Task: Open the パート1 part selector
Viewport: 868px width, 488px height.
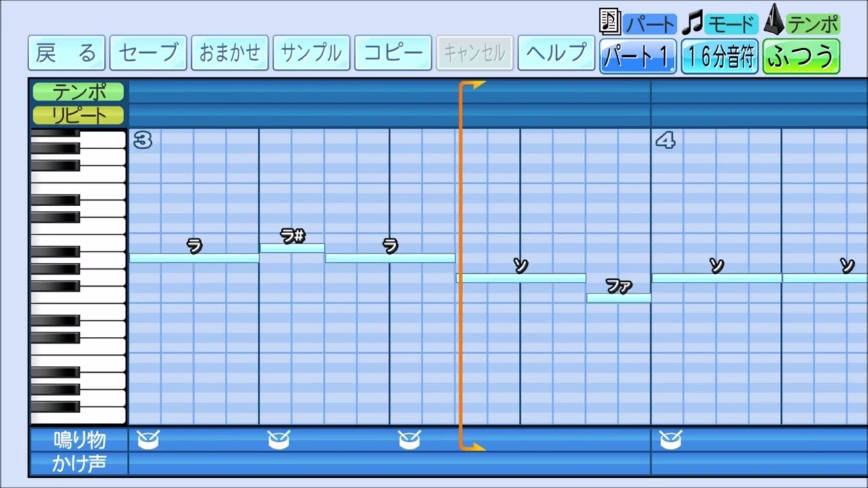Action: (637, 56)
